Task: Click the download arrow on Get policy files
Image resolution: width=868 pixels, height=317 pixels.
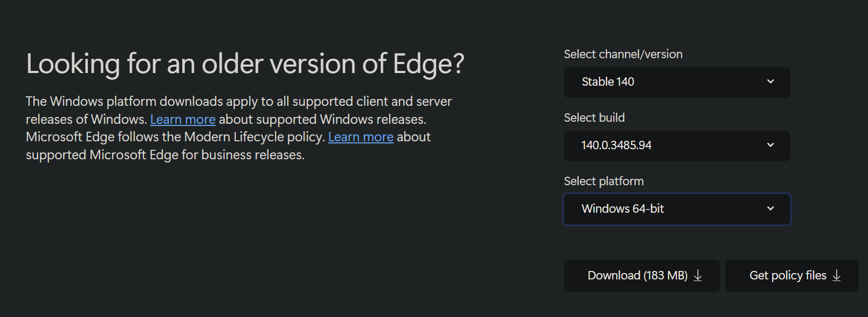Action: pos(837,276)
